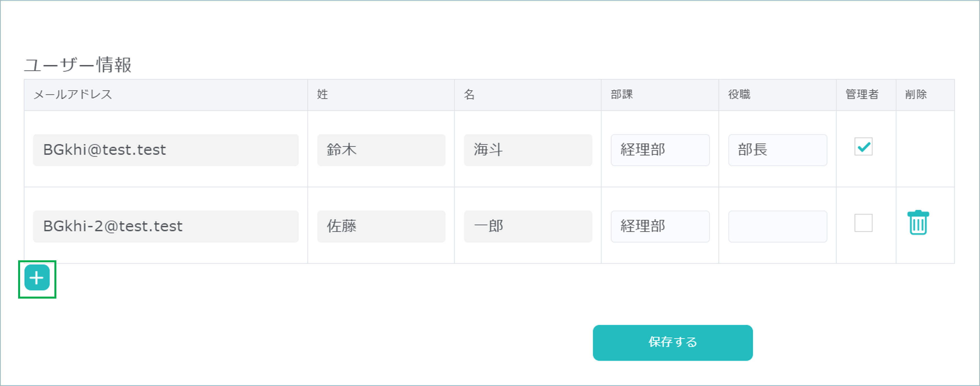Click the 一郎 first name field
The width and height of the screenshot is (980, 386).
tap(528, 227)
